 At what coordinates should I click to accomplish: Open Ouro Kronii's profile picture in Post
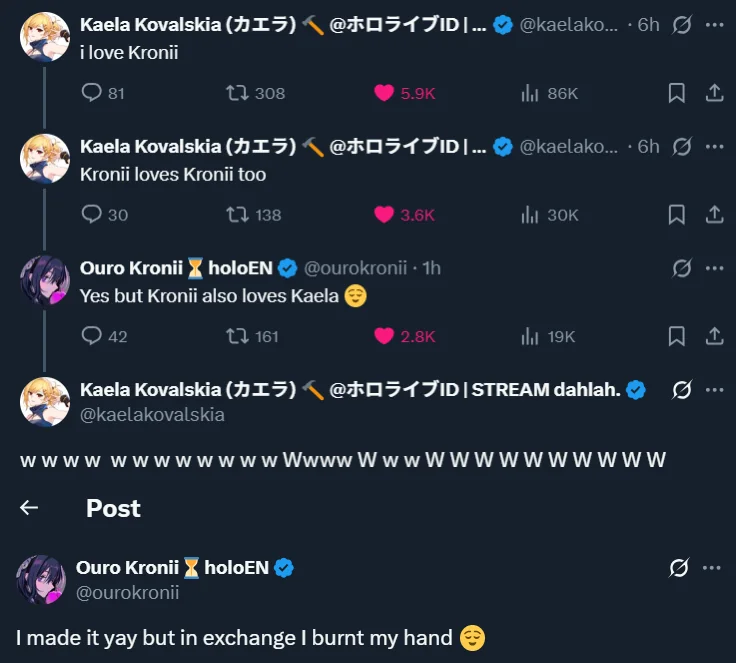[41, 580]
